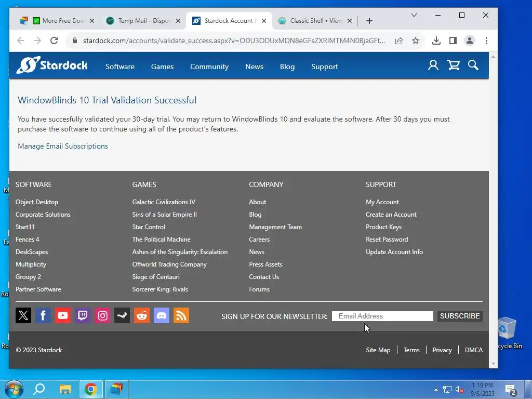Image resolution: width=532 pixels, height=399 pixels.
Task: Open the shopping cart icon
Action: [453, 65]
